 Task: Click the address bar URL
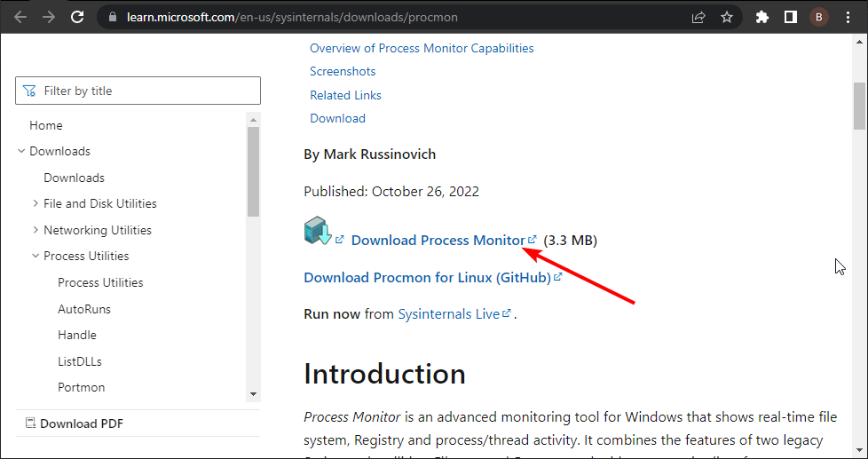coord(292,17)
